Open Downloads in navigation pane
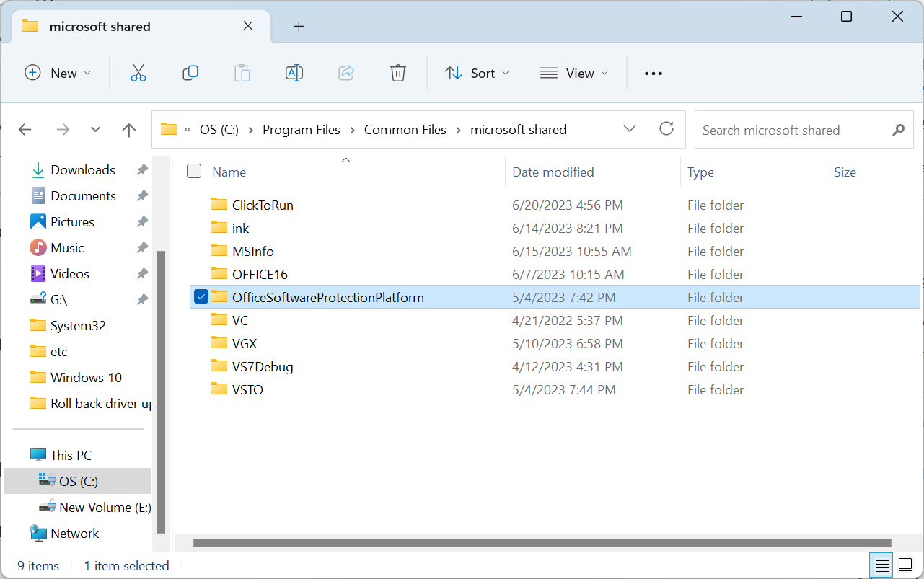Viewport: 924px width, 579px height. tap(83, 170)
